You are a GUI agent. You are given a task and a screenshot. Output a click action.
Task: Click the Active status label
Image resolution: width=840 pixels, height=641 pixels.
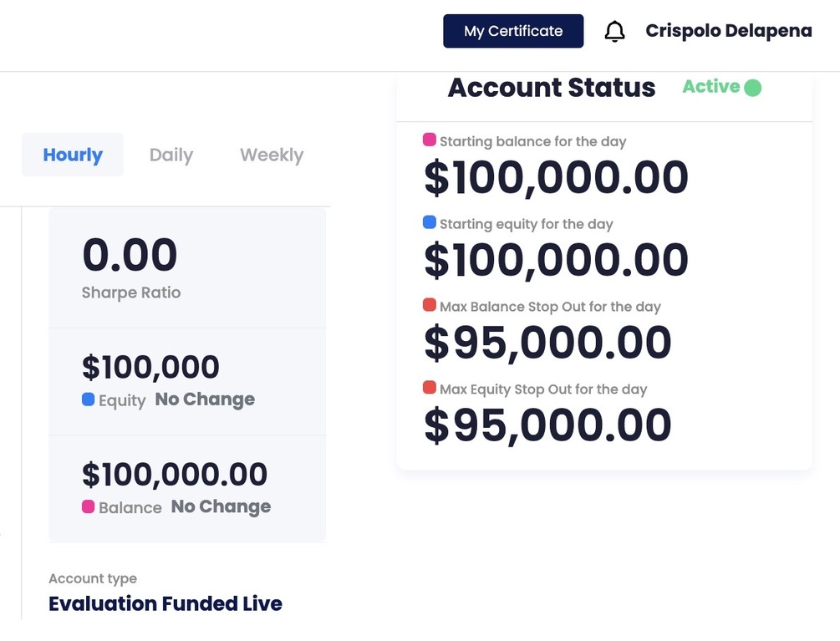click(x=711, y=87)
